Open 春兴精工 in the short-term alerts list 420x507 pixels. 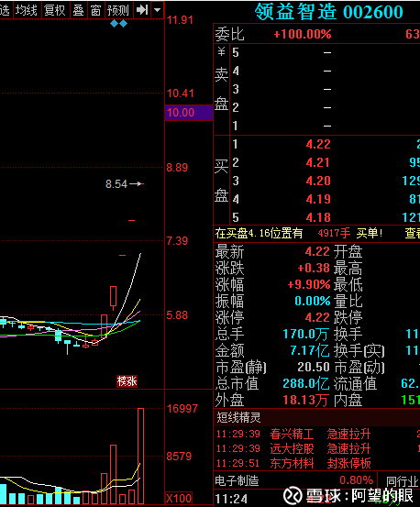292,434
